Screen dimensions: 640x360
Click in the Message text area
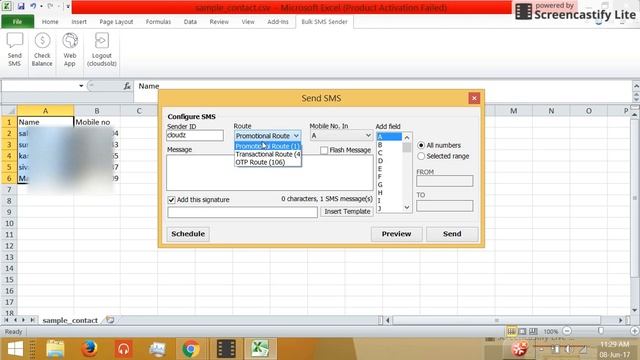(270, 173)
